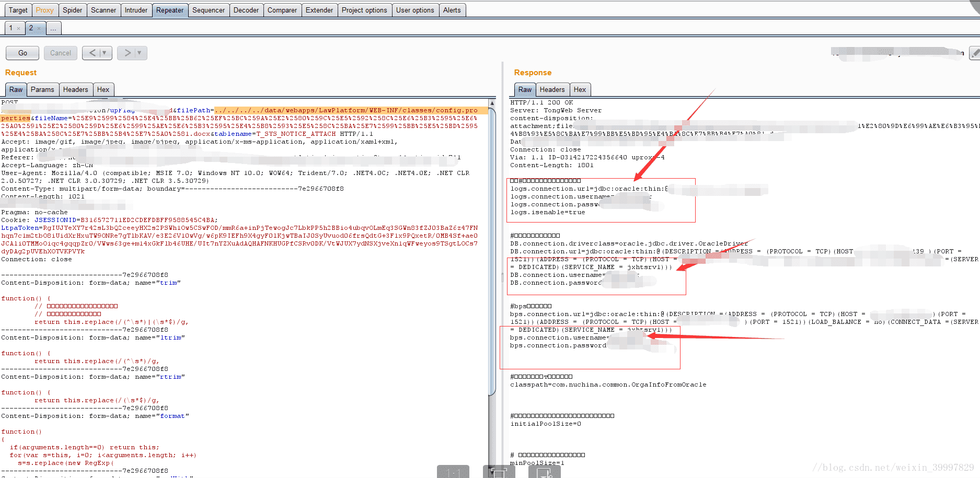
Task: Click the form-data name "trim" line
Action: [91, 283]
